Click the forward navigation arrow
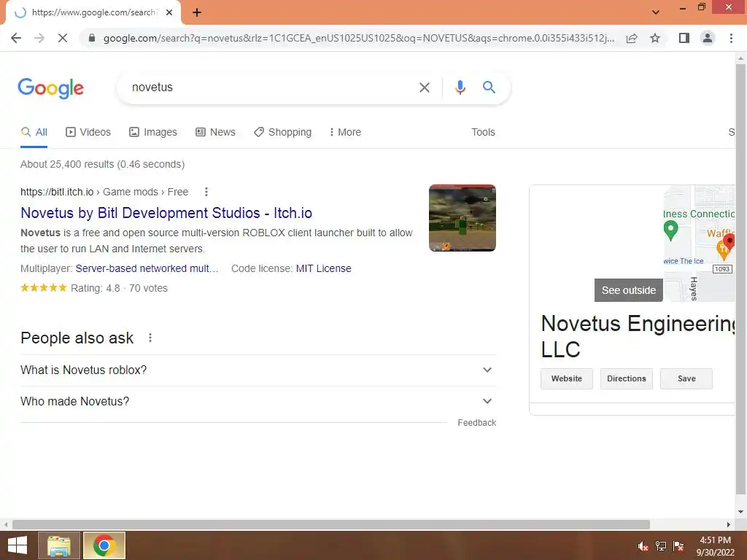747x560 pixels. coord(39,38)
